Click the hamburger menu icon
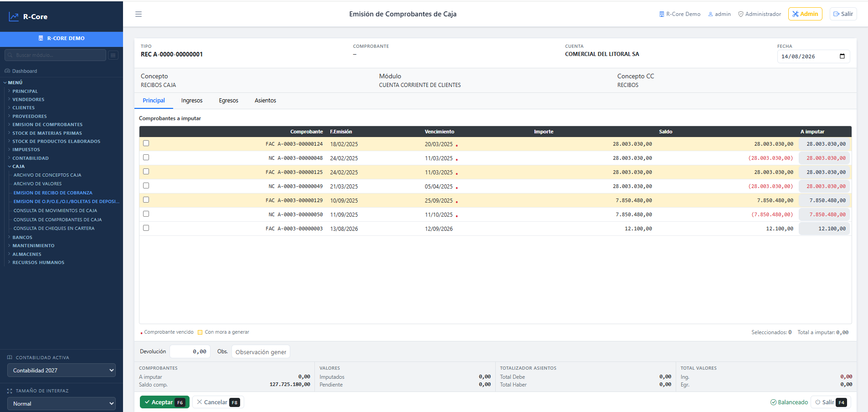The image size is (868, 412). tap(139, 14)
